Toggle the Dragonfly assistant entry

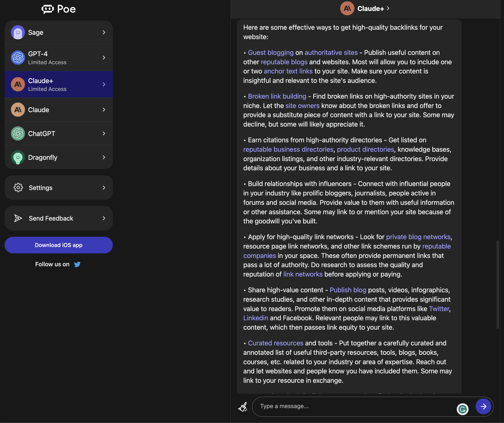coord(59,157)
